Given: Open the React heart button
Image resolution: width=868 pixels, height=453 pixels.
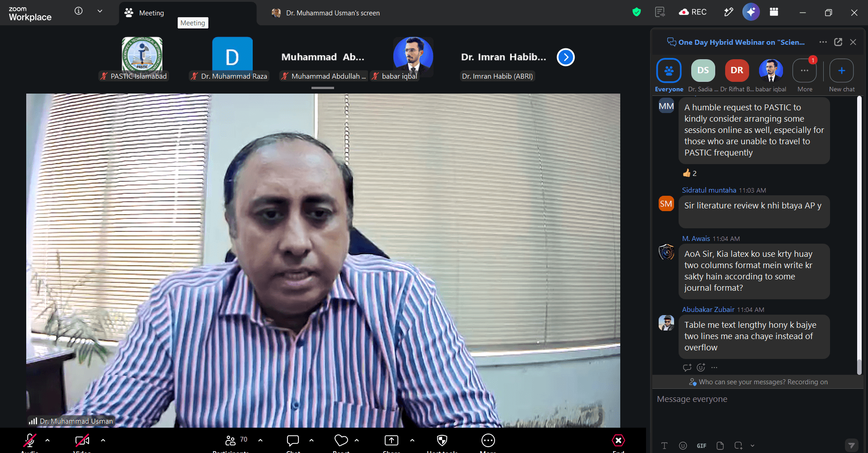Looking at the screenshot, I should [341, 440].
